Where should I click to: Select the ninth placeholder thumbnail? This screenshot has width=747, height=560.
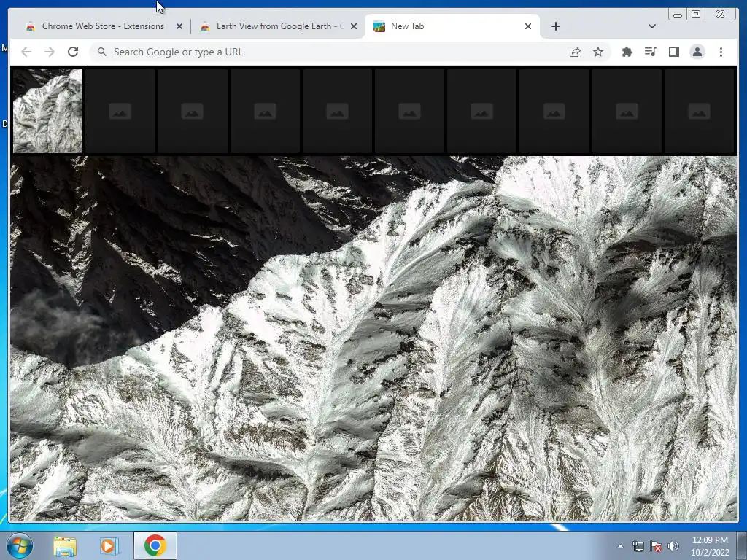point(627,111)
